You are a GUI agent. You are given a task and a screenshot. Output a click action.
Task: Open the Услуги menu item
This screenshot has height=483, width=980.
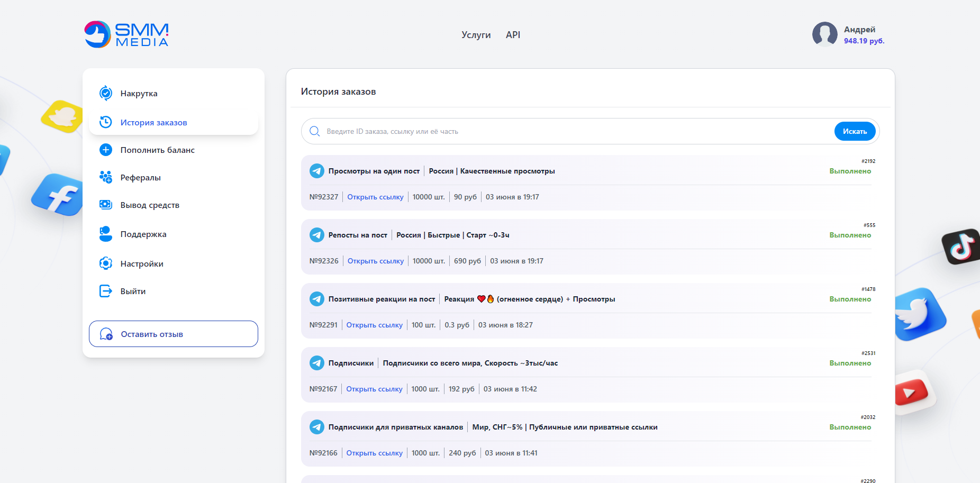tap(476, 35)
